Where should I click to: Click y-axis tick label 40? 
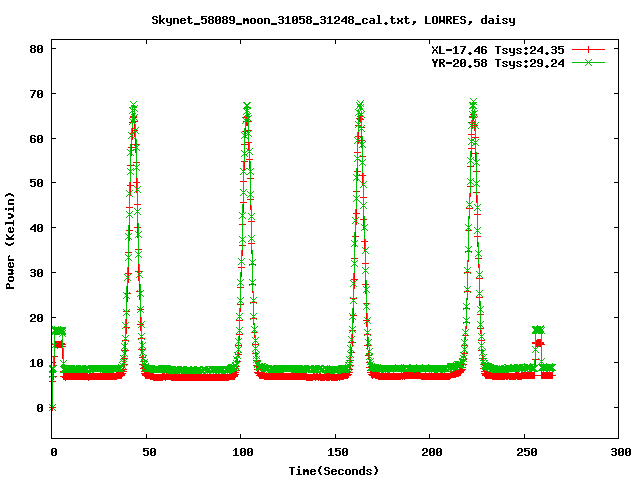[x=37, y=228]
